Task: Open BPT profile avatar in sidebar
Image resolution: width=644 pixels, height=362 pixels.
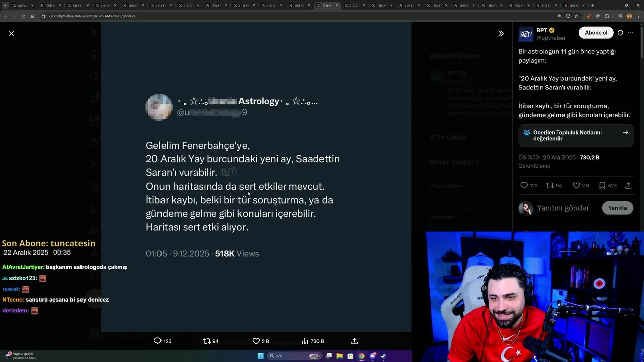Action: (x=526, y=34)
